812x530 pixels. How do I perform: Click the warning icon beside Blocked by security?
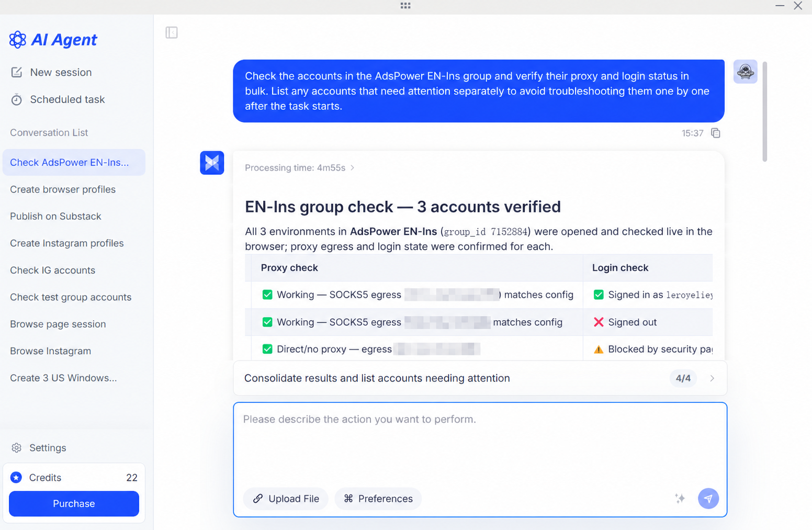(599, 349)
